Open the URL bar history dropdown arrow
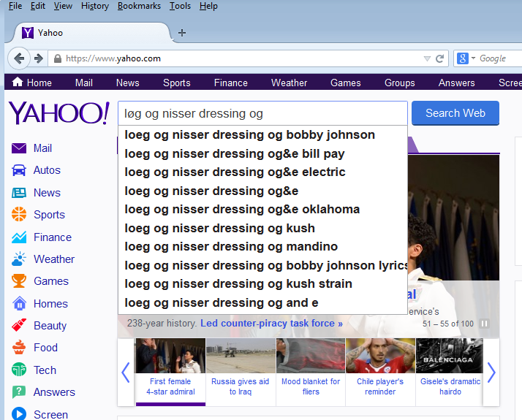This screenshot has width=522, height=420. [427, 59]
